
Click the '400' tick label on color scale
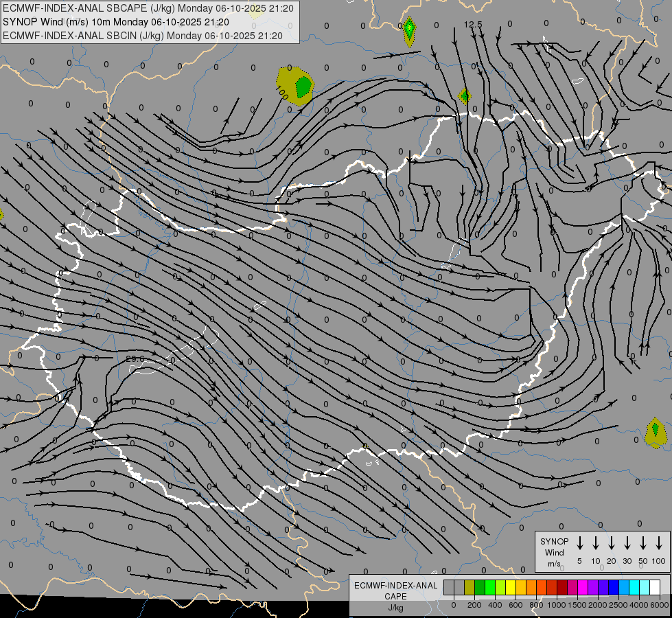[x=495, y=605]
